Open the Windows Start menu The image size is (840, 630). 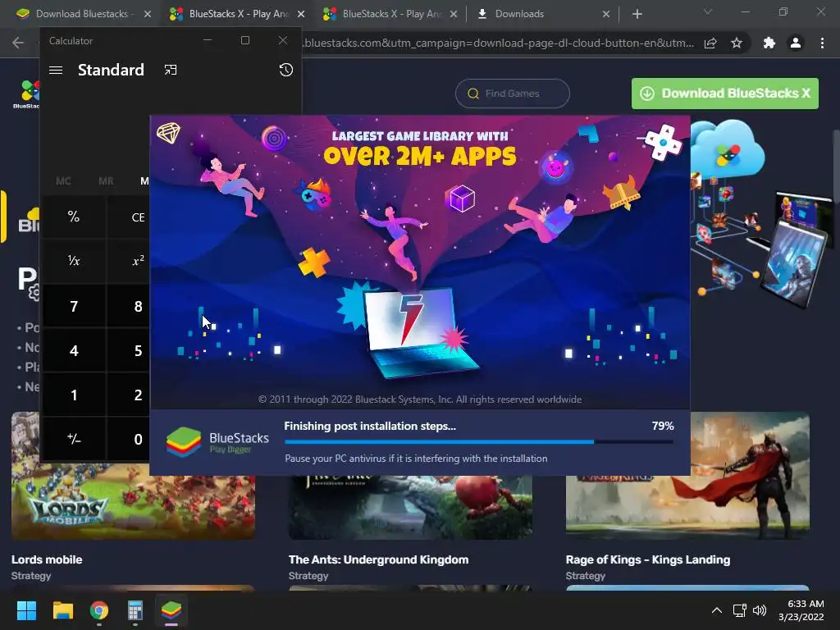click(26, 610)
